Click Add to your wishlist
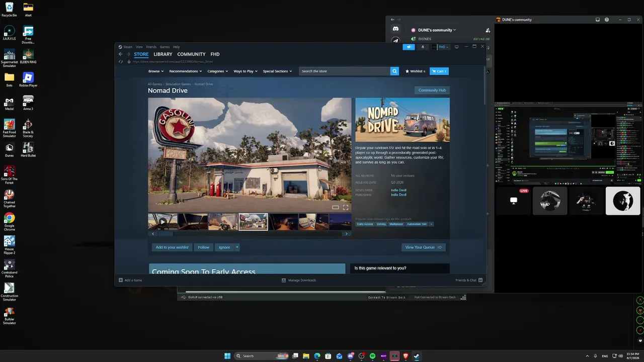Viewport: 644px width, 362px height. click(172, 247)
